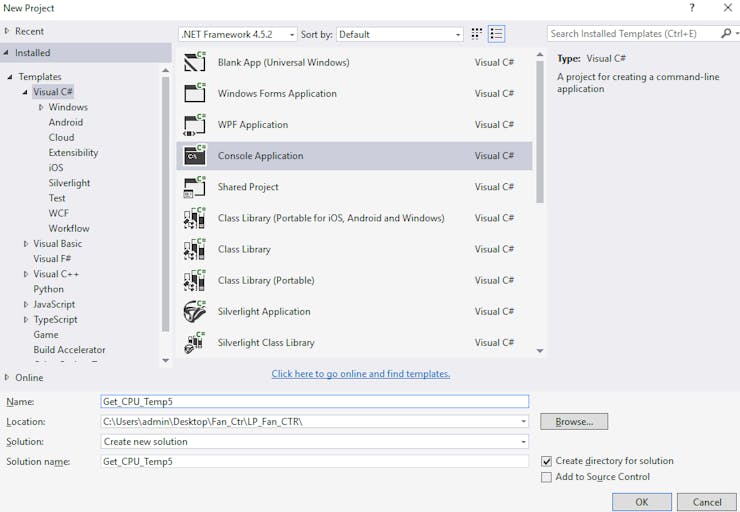Viewport: 740px width, 512px height.
Task: Open the Solution 'Create new solution' dropdown
Action: click(315, 442)
